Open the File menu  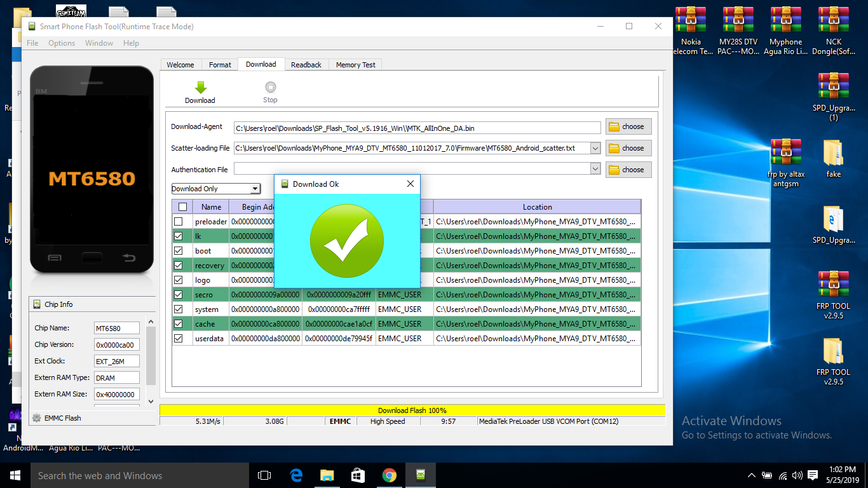tap(32, 43)
